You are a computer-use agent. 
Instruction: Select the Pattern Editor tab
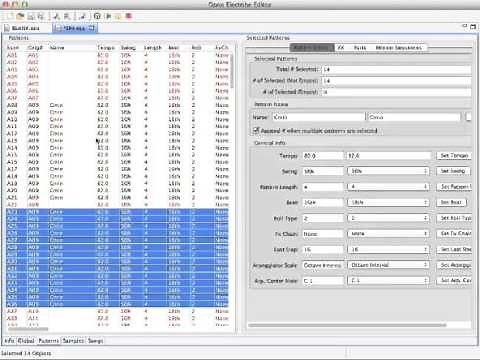312,48
